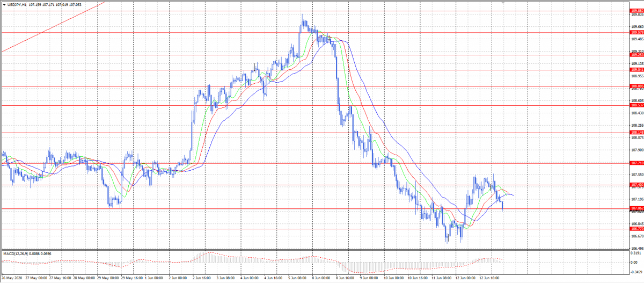Click the 108.148 red price tag
Image resolution: width=644 pixels, height=283 pixels.
tap(637, 132)
